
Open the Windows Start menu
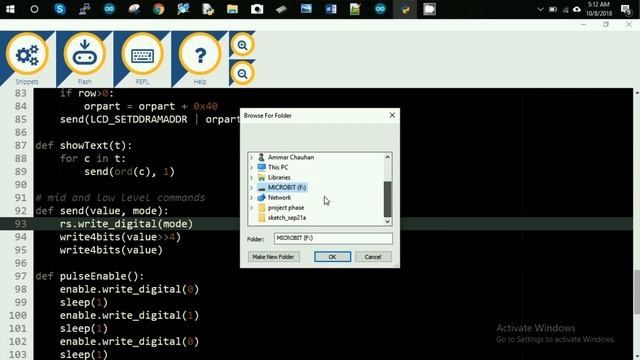pos(10,9)
